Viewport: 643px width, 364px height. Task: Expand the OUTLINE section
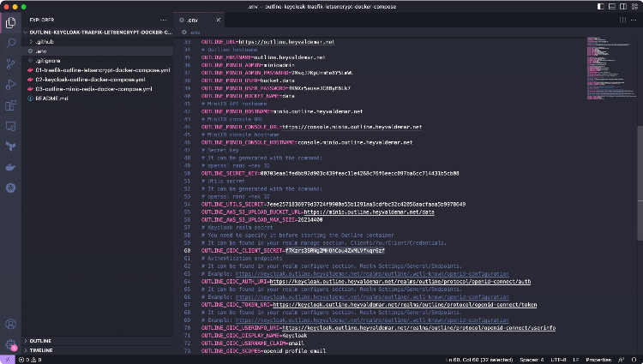pyautogui.click(x=98, y=341)
